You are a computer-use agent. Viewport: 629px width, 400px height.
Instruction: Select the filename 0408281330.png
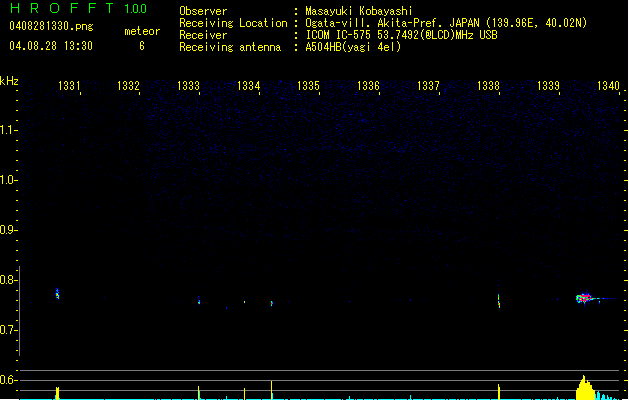[51, 26]
